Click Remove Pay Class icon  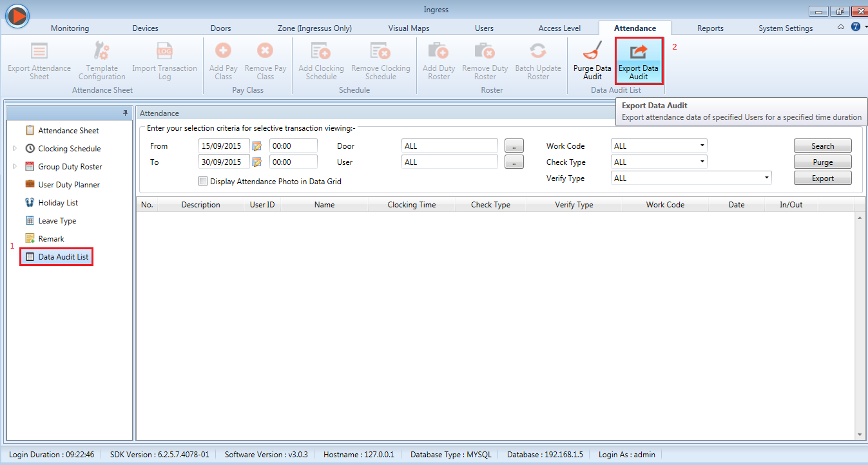(x=265, y=52)
